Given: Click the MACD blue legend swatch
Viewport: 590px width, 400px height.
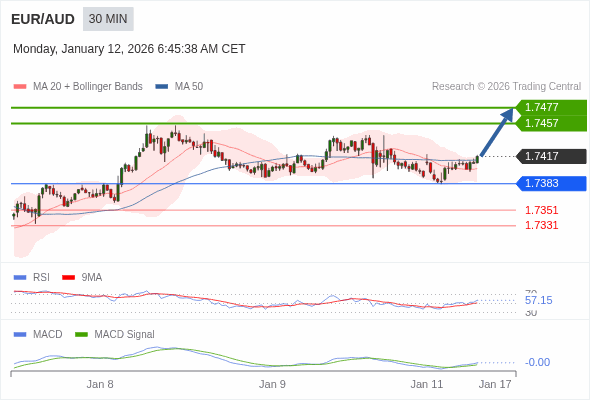Looking at the screenshot, I should [x=20, y=335].
